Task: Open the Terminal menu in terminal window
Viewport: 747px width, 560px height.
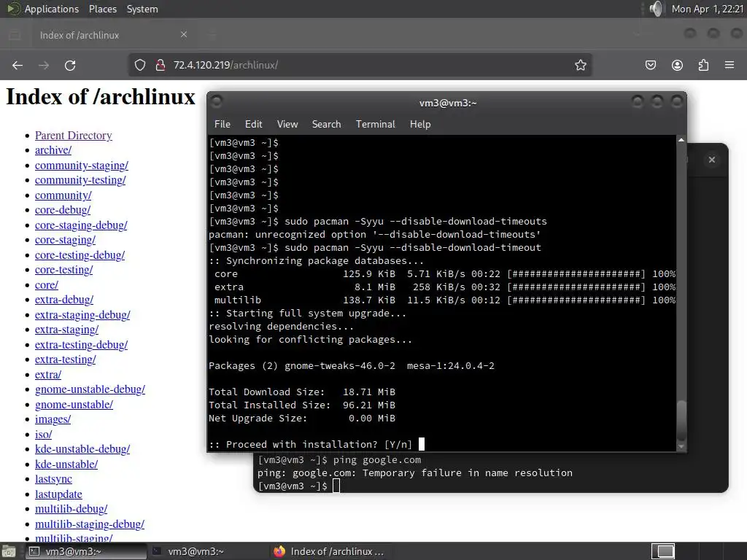Action: click(376, 124)
